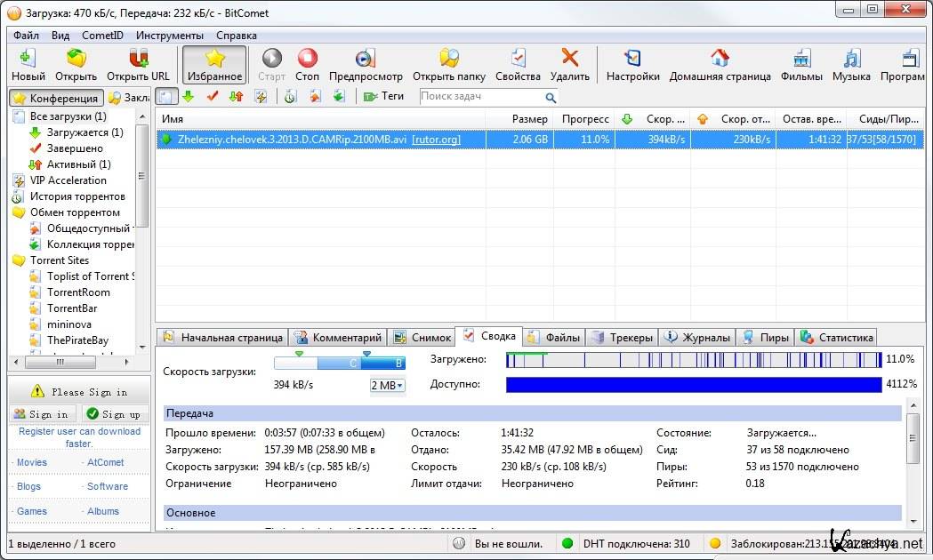Viewport: 933px width, 560px height.
Task: Click the Открыть URL toolbar icon
Action: click(x=138, y=59)
